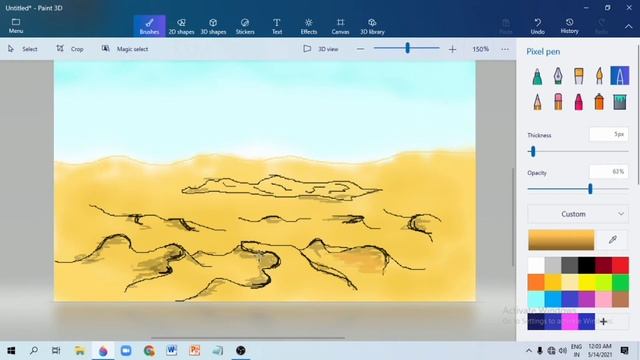Pick the light cyan swatch
640x360 pixels.
coord(536,299)
